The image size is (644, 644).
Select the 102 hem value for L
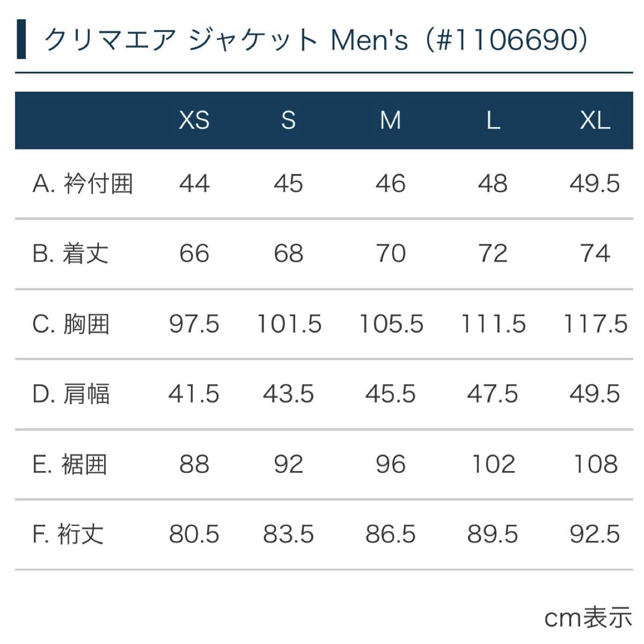493,464
